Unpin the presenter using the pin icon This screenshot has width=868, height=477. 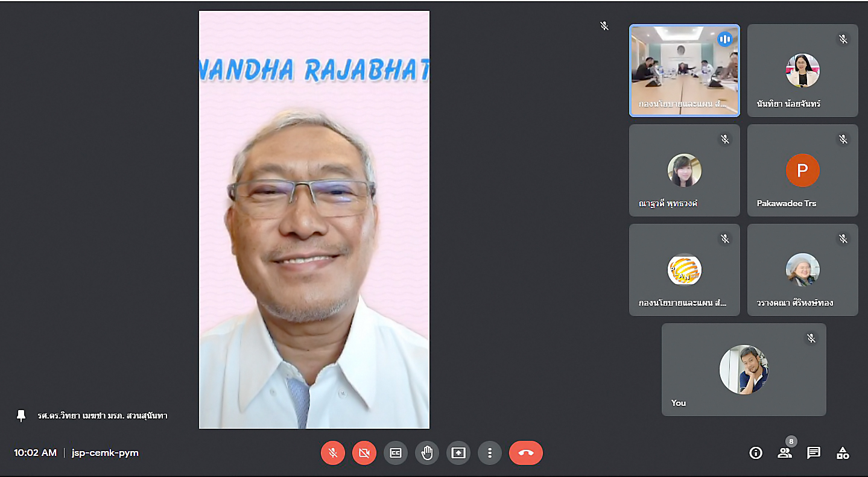[x=21, y=415]
